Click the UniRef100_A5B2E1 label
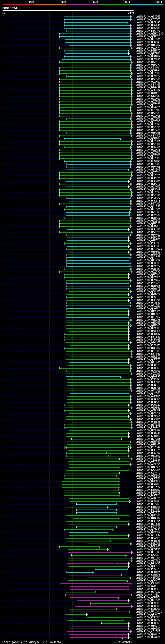This screenshot has width=165, height=644. point(148,598)
